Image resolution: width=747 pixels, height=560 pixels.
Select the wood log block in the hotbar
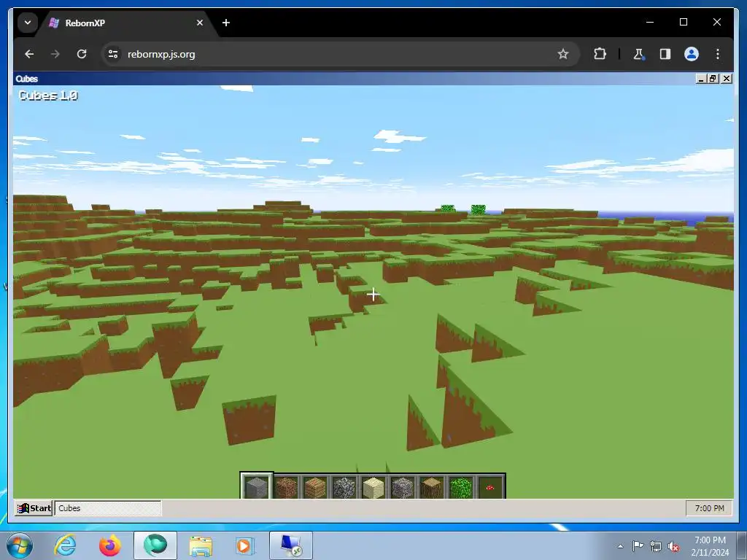coord(432,487)
